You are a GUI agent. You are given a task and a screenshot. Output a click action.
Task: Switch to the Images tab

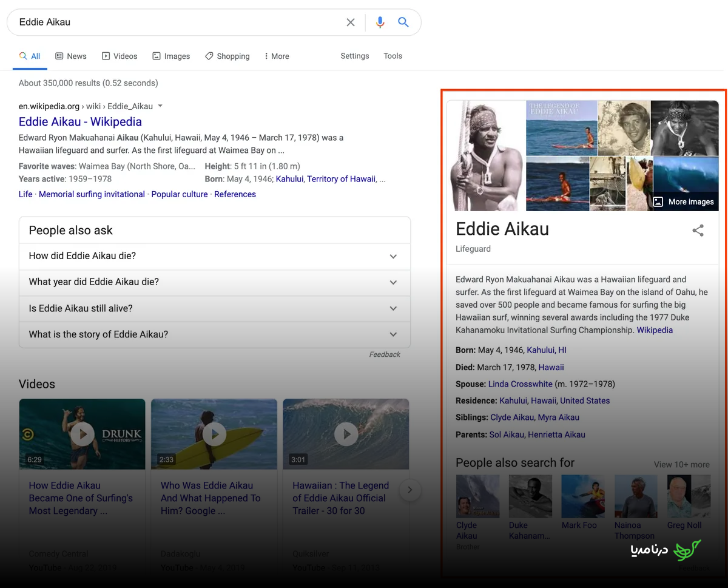(171, 56)
